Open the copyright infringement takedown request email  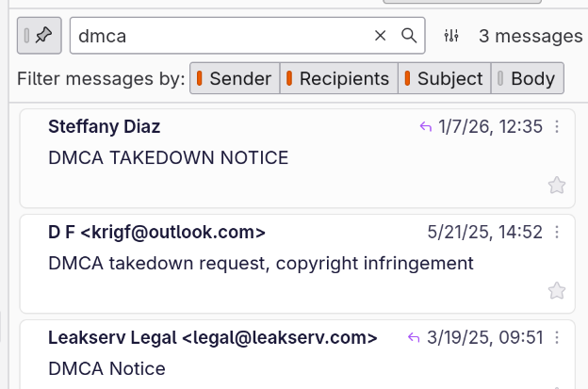point(260,263)
